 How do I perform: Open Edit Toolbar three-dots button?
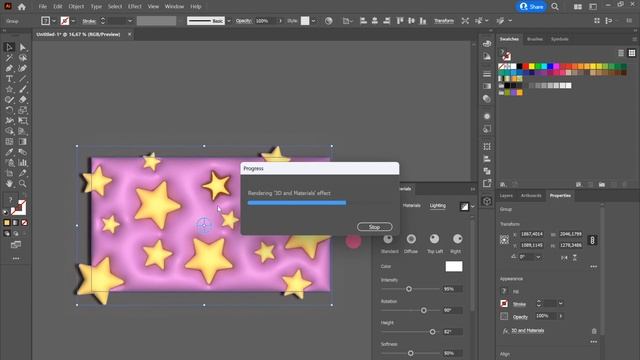(x=16, y=258)
